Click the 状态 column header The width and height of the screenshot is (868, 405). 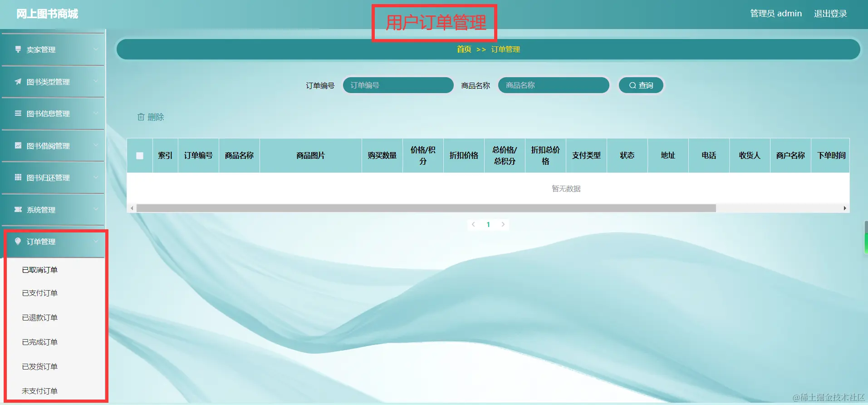[627, 155]
